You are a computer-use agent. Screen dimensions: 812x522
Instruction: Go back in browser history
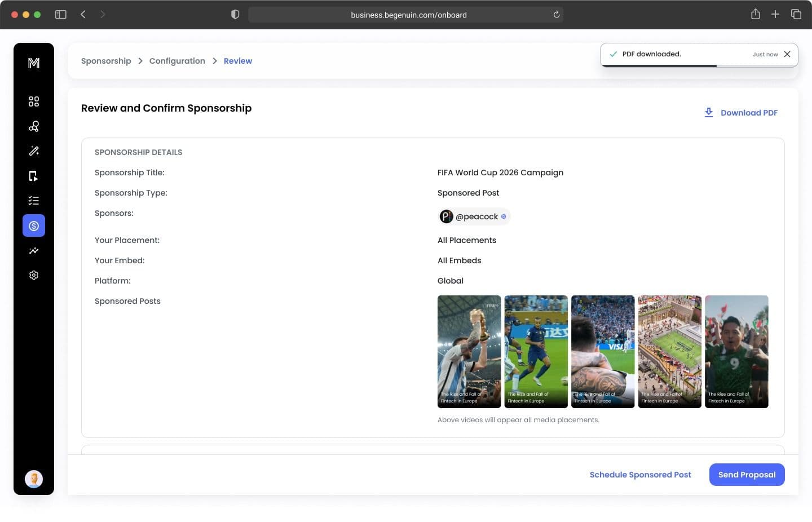tap(83, 15)
